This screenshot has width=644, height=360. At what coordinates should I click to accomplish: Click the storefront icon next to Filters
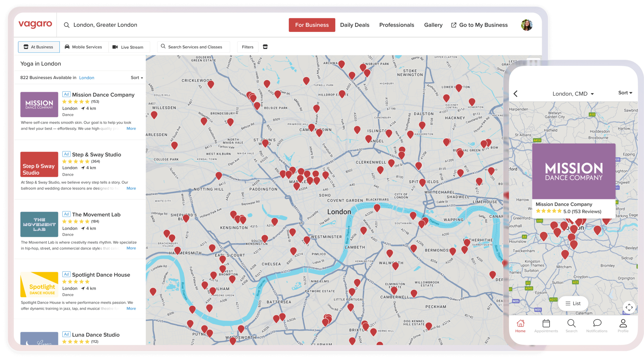tap(265, 47)
